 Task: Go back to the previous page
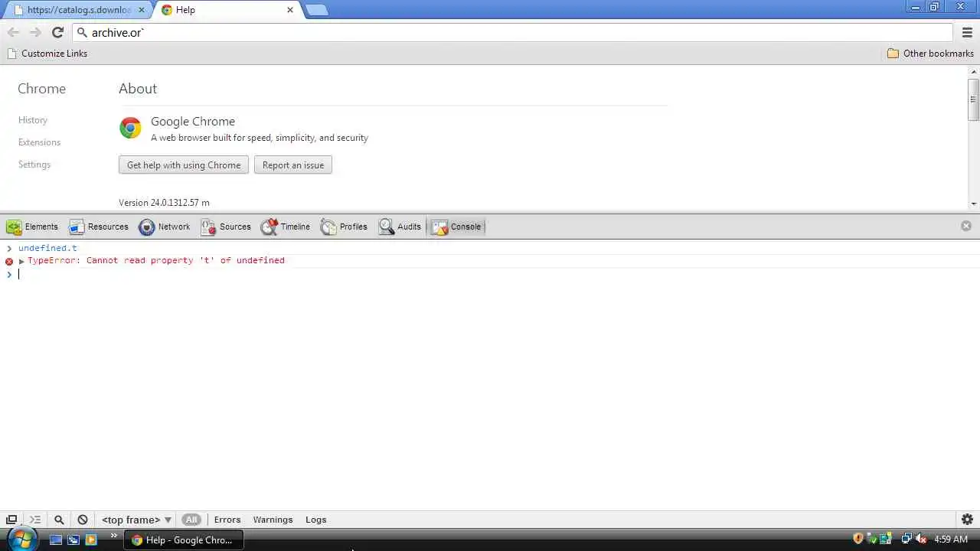pos(13,32)
